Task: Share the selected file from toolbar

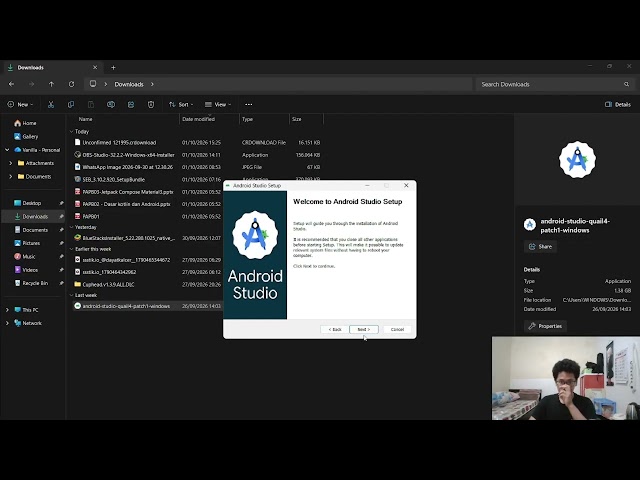Action: click(131, 104)
